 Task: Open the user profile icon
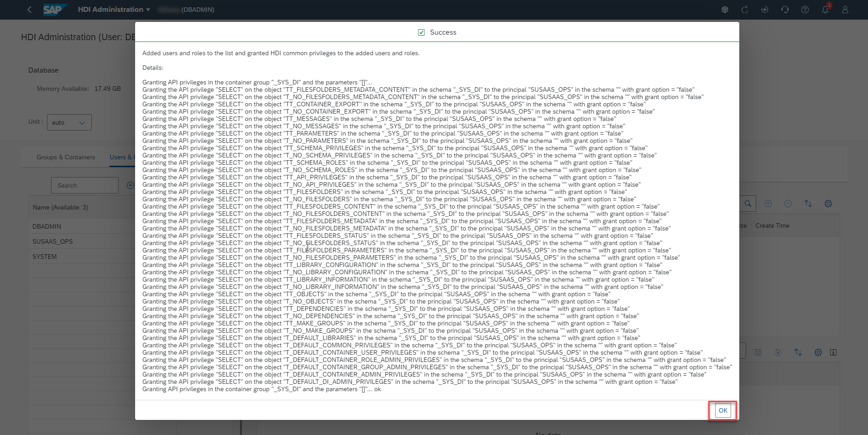(x=845, y=10)
